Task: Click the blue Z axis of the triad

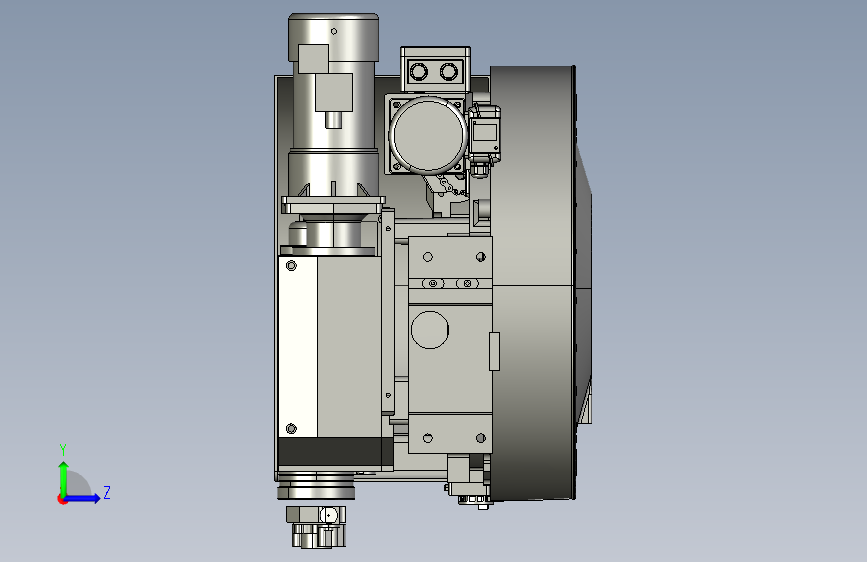Action: [83, 498]
